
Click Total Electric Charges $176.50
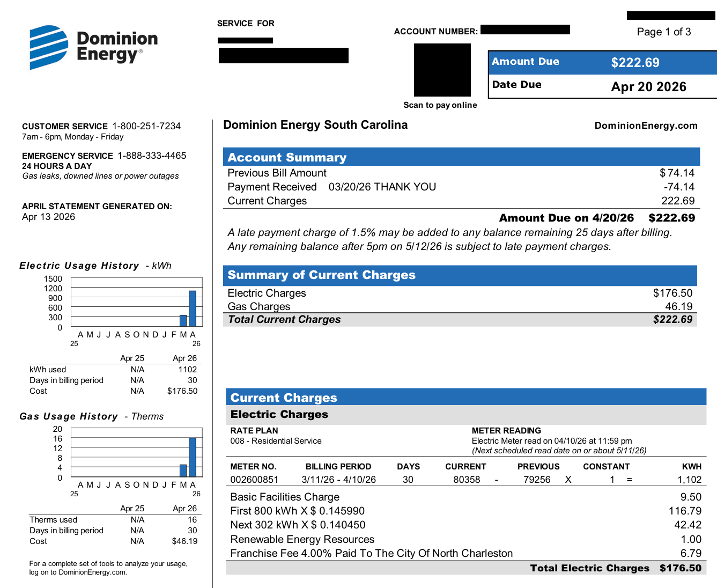[616, 568]
